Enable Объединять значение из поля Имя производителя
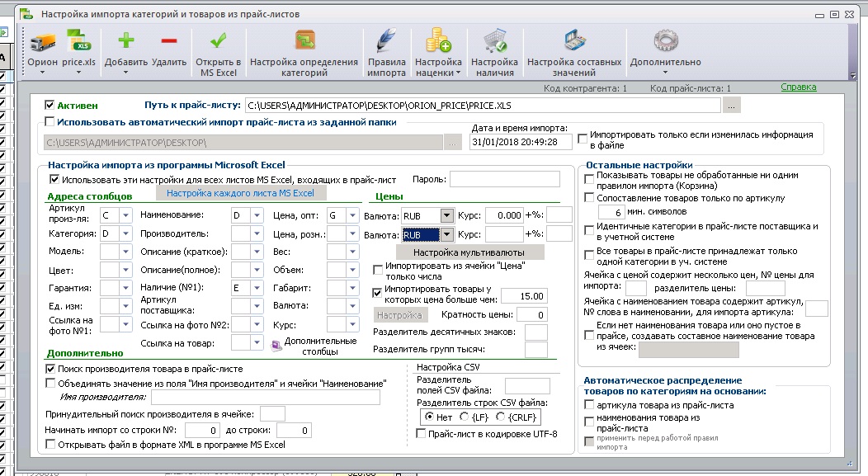 coord(50,383)
